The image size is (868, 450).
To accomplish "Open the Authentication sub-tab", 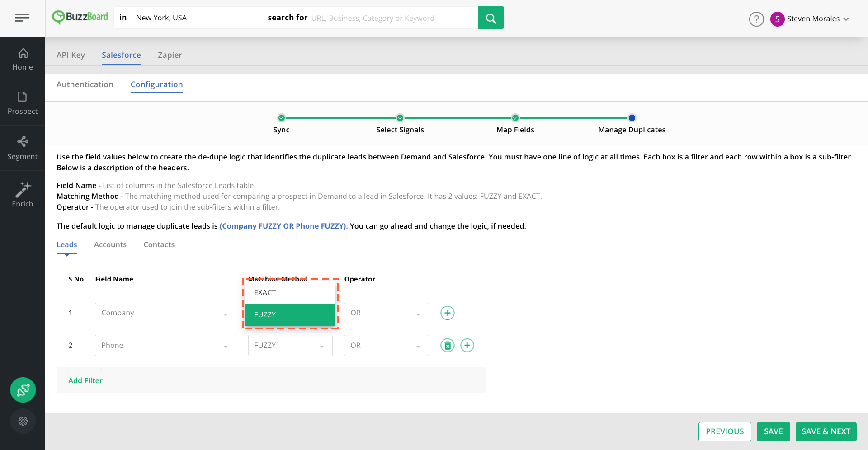I will coord(85,84).
